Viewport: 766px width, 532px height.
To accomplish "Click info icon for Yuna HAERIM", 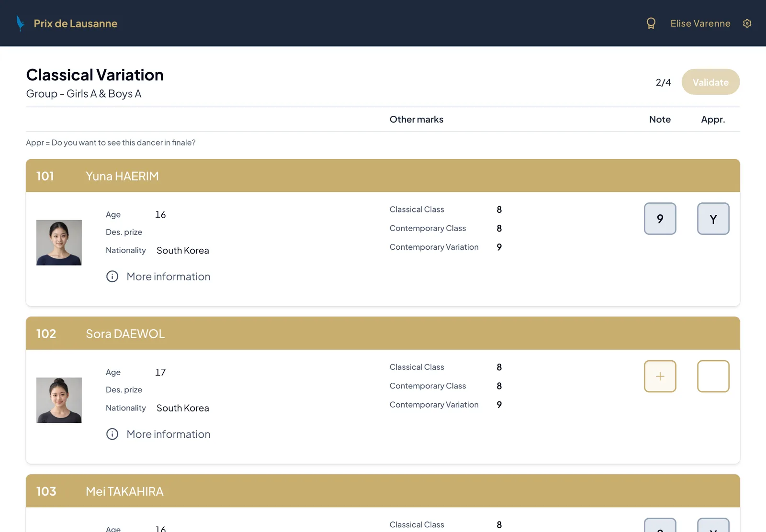I will pyautogui.click(x=112, y=277).
